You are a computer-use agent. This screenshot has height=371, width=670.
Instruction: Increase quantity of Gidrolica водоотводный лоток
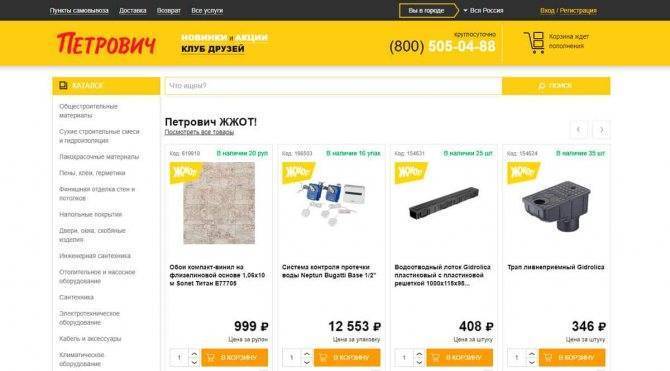pos(419,353)
